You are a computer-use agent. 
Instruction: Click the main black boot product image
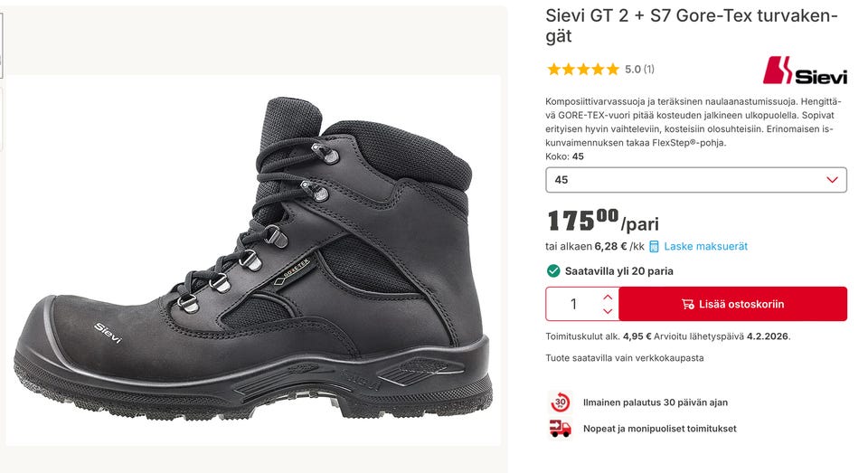point(253,260)
